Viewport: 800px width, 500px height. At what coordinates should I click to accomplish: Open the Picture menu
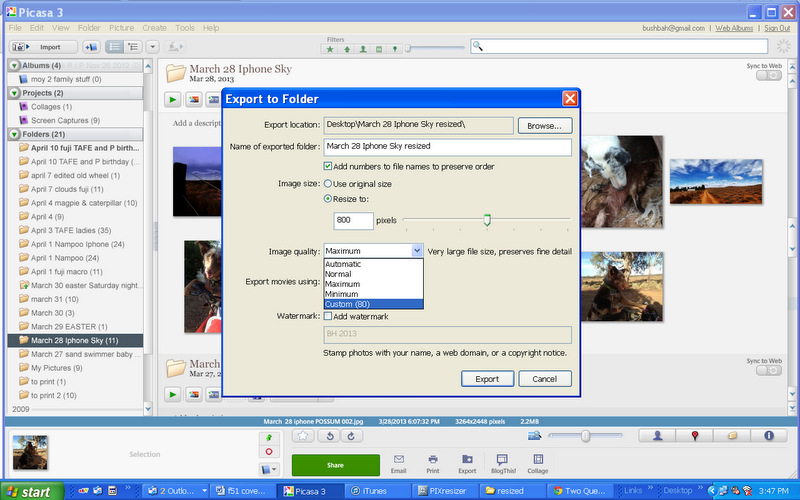click(x=121, y=28)
